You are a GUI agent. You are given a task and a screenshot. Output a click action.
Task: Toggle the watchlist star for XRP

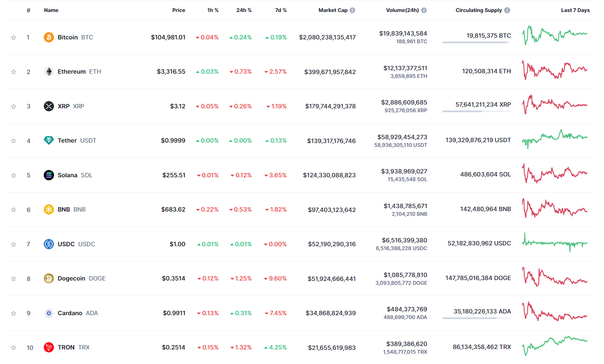14,106
